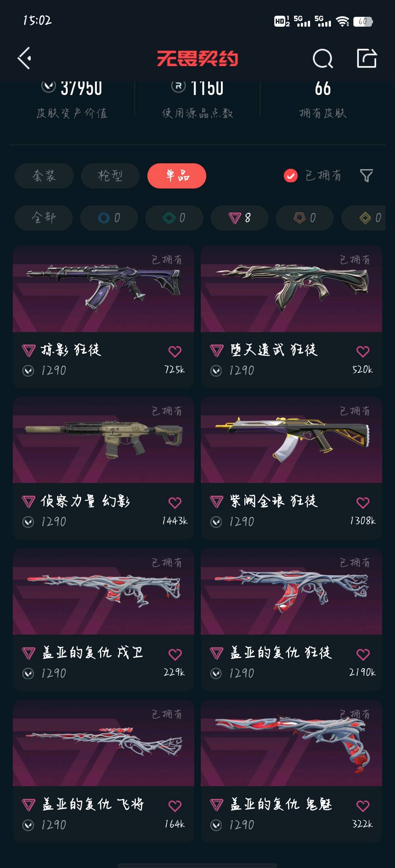Open the filter funnel icon

click(366, 176)
